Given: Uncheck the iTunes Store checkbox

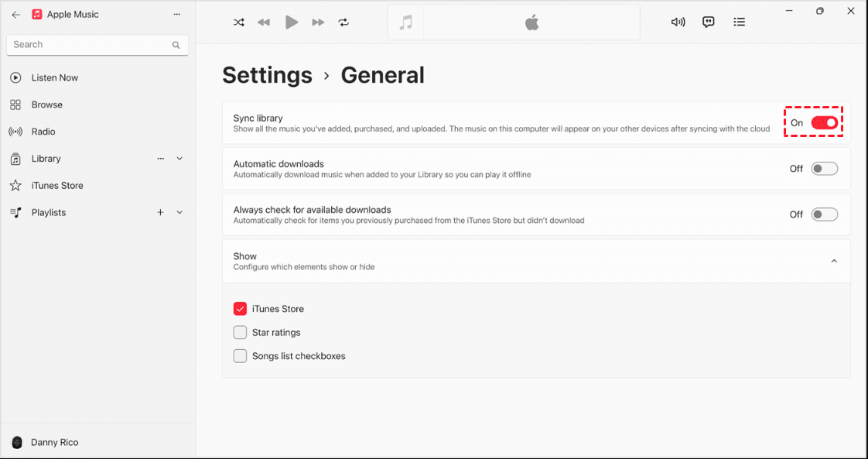Looking at the screenshot, I should point(240,309).
